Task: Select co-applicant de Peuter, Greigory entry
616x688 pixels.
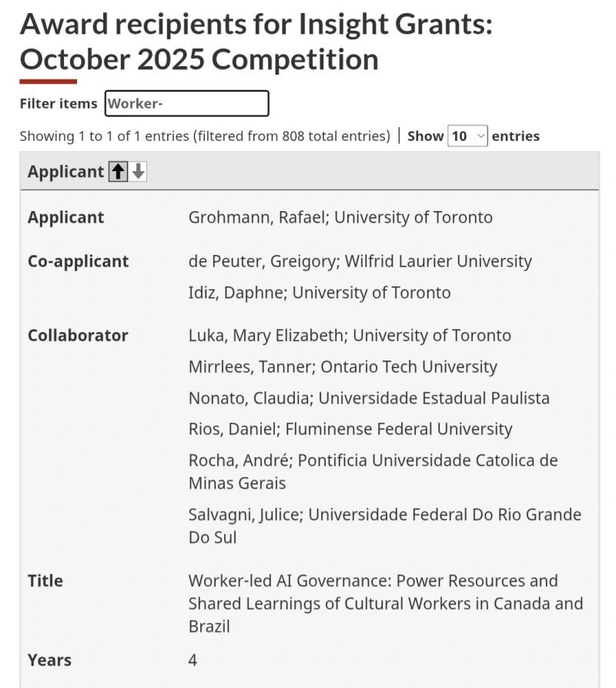Action: [360, 261]
